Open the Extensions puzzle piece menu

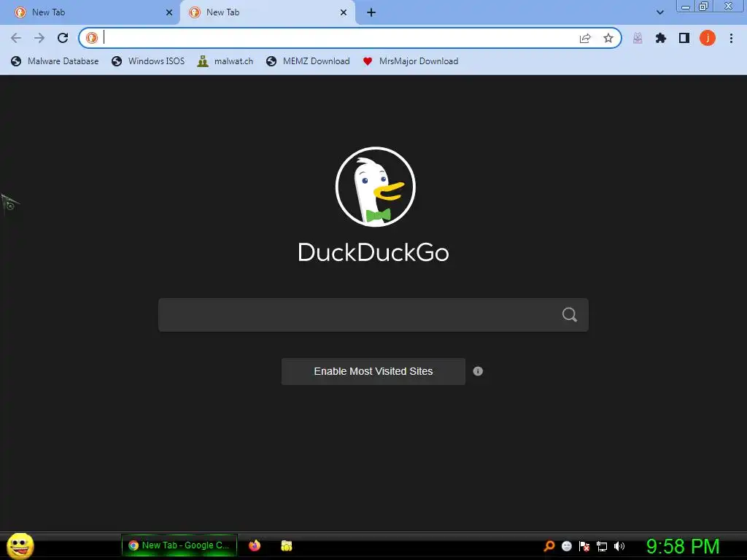pos(661,38)
